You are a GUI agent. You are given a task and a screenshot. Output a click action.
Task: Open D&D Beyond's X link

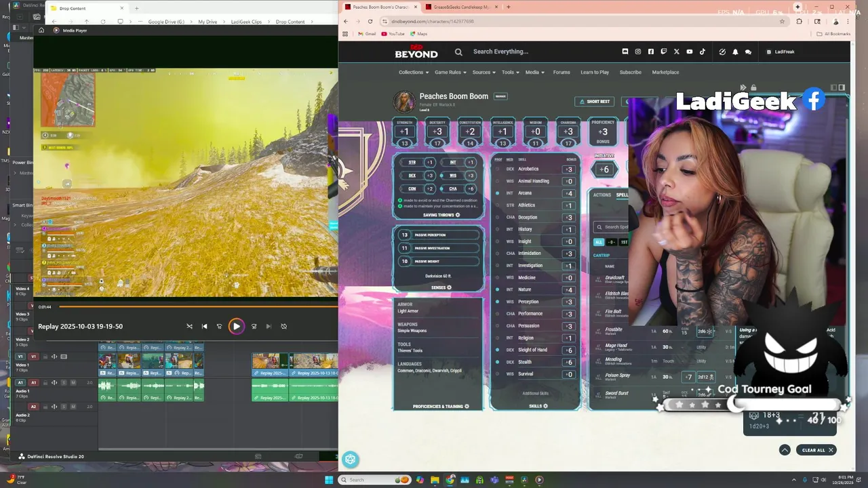click(677, 52)
